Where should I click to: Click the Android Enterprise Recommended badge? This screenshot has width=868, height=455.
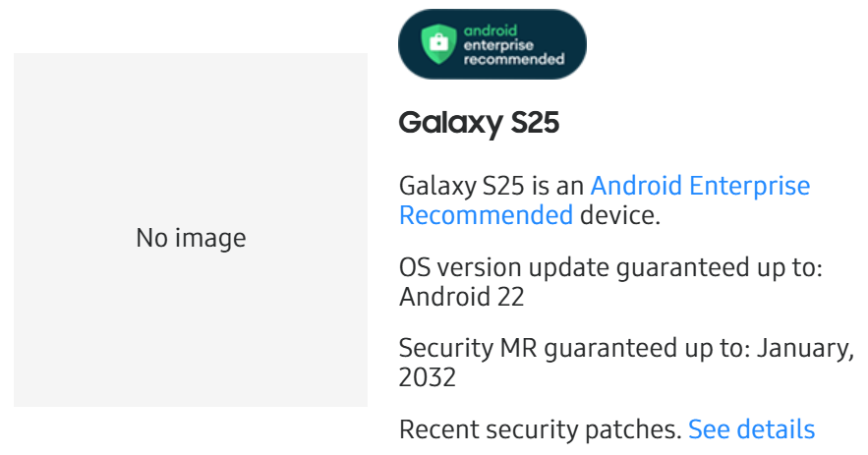point(492,44)
